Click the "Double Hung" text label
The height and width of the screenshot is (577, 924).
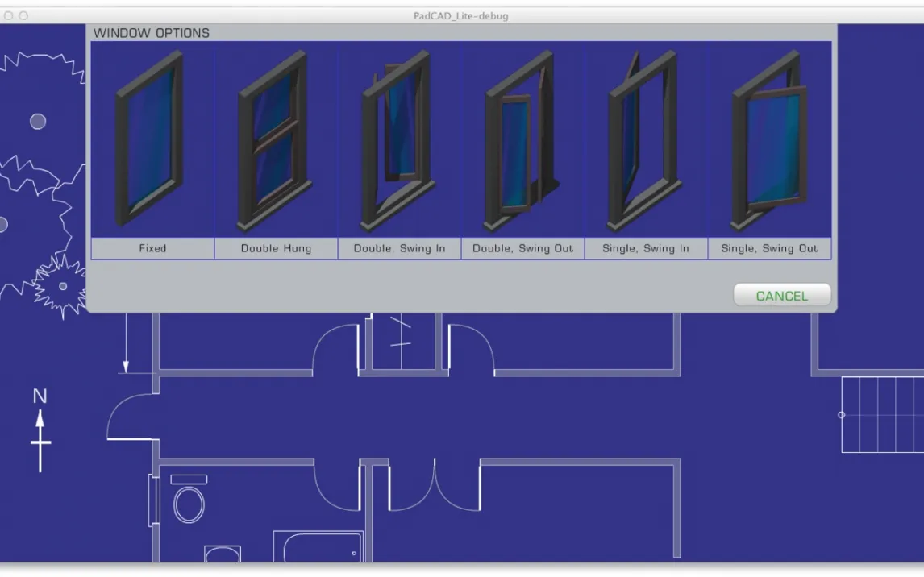(x=276, y=249)
